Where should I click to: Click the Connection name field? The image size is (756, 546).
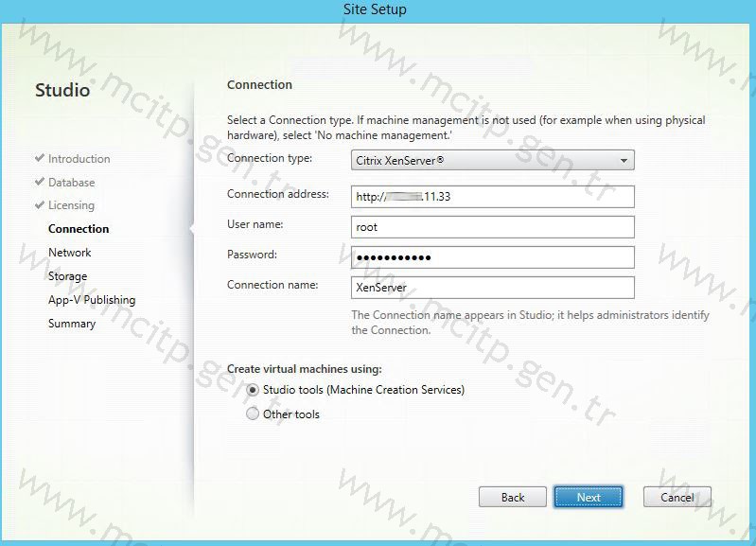click(493, 288)
